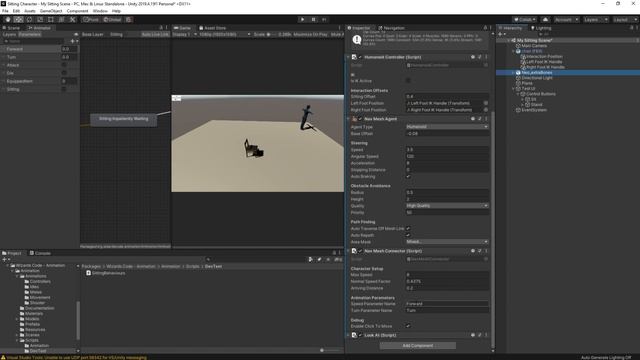The height and width of the screenshot is (360, 640).
Task: Collapse the Animations folder in Project tree
Action: tap(17, 276)
